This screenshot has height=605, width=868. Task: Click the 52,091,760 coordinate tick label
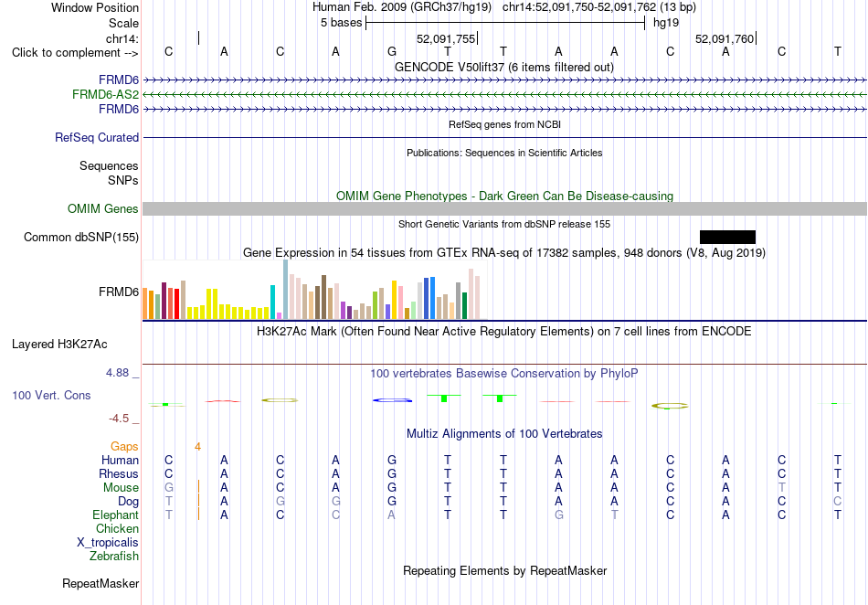725,38
